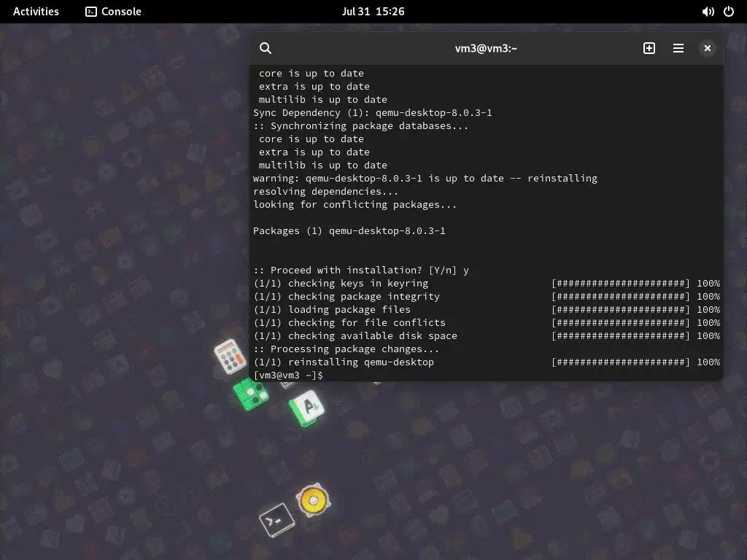Image resolution: width=747 pixels, height=560 pixels.
Task: Click the [vm3@vm3 ~]$ prompt line
Action: click(x=288, y=376)
